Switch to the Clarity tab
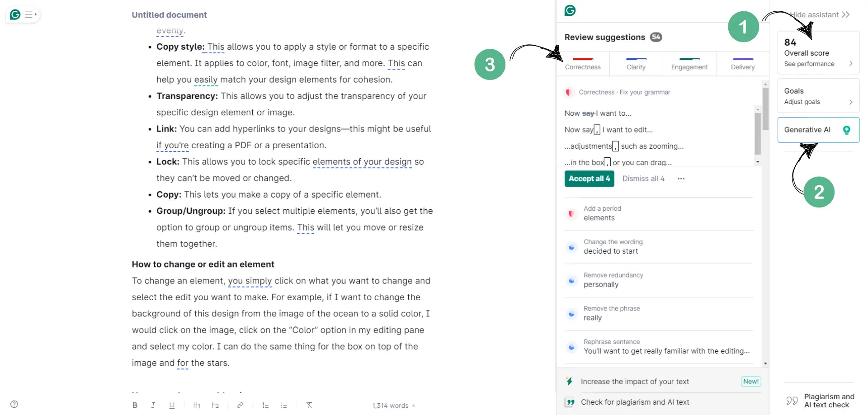This screenshot has height=415, width=868. click(636, 63)
